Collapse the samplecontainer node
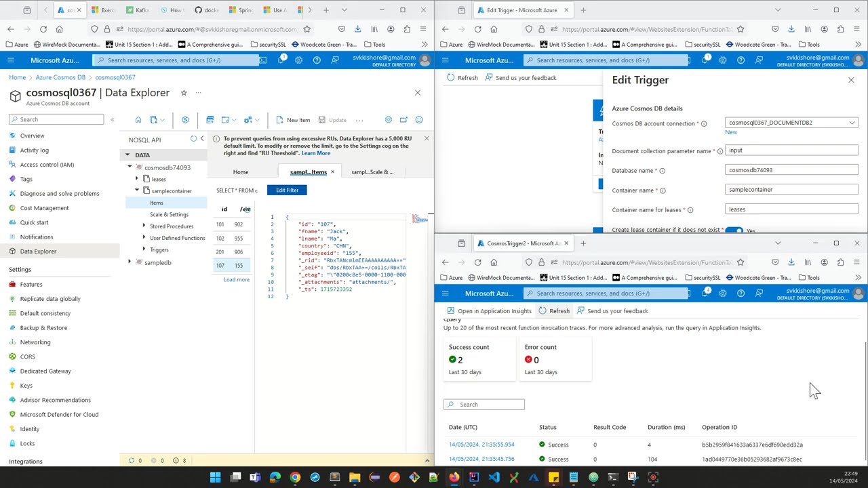This screenshot has height=488, width=868. point(138,190)
